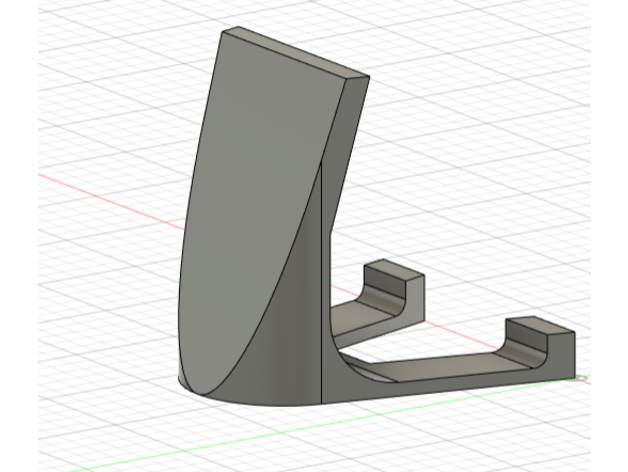
Task: Pick the top face of the rear hook
Action: (x=394, y=271)
